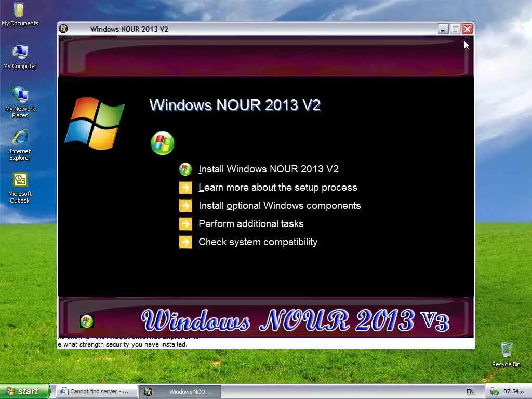Image resolution: width=532 pixels, height=399 pixels.
Task: Open the Start menu
Action: coord(24,392)
